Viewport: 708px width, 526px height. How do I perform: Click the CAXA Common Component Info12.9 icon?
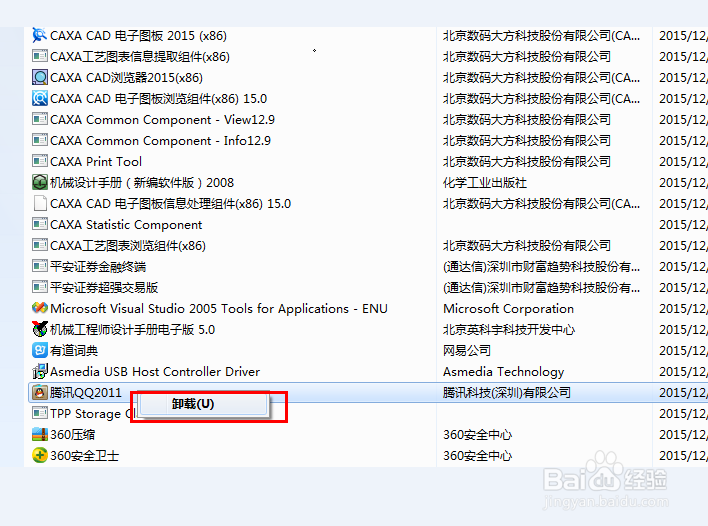(40, 140)
